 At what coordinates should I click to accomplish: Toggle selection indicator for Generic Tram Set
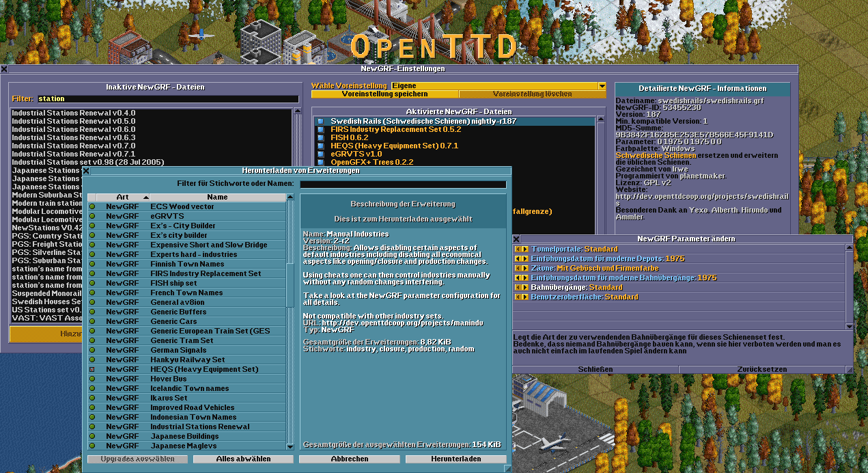(93, 340)
